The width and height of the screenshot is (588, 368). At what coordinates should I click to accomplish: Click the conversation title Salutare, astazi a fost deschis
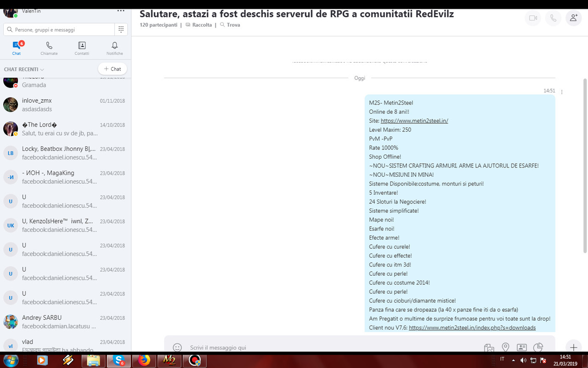[x=296, y=14]
